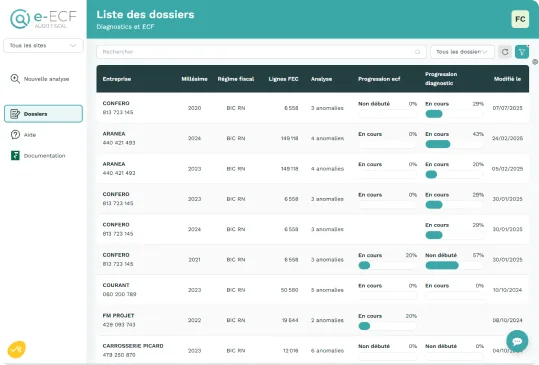Click the e-ECF Audit Fiscal logo

tap(43, 19)
